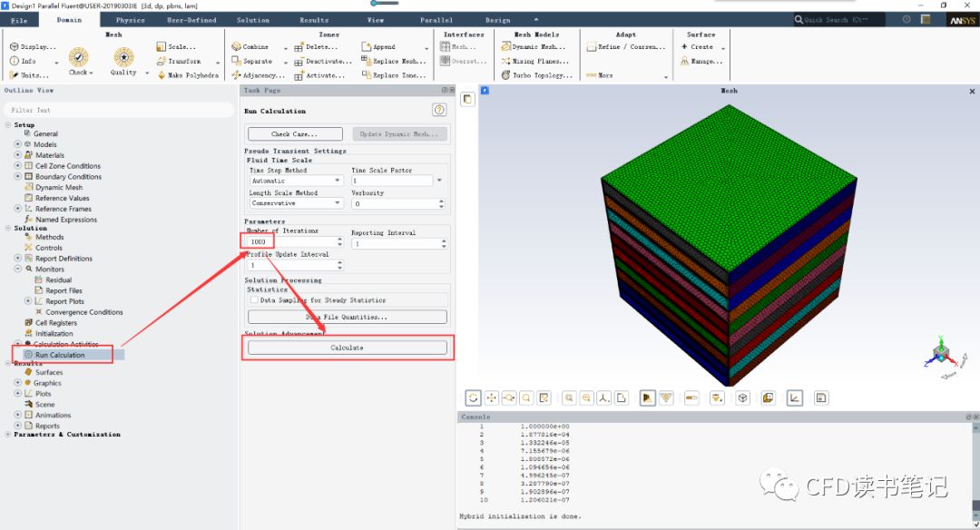Click Replace Zone option
Viewport: 980px width, 530px height.
[394, 75]
